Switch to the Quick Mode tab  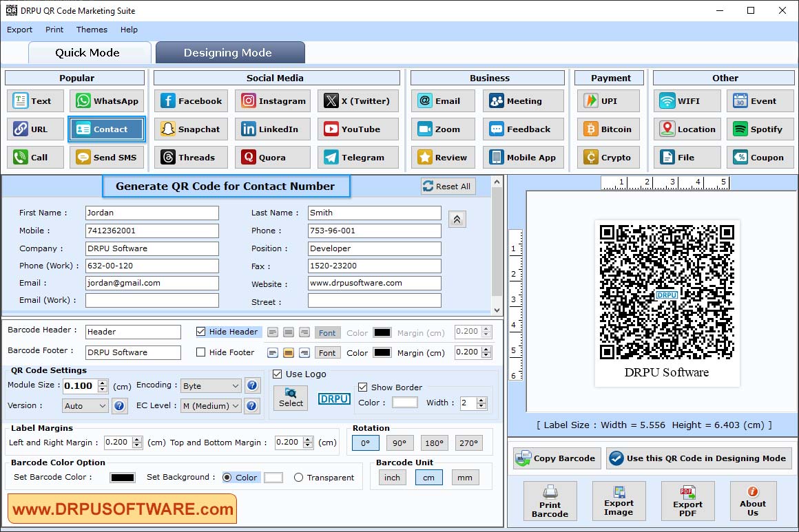tap(90, 52)
